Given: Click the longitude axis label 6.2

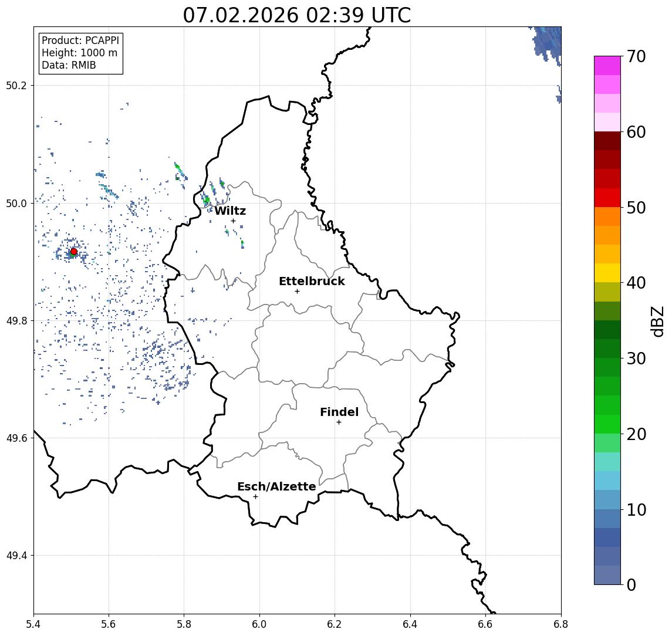Looking at the screenshot, I should pos(335,624).
